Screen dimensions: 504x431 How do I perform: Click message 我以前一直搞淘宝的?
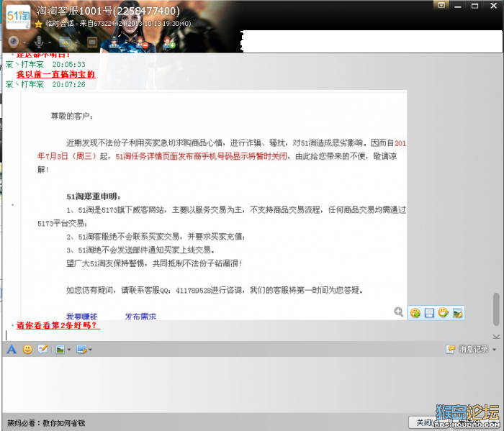(55, 75)
